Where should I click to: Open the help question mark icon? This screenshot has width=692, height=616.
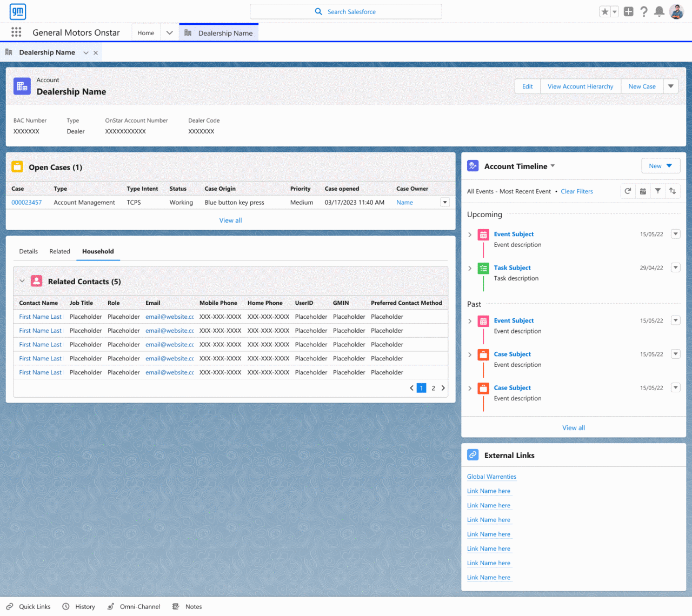pyautogui.click(x=643, y=11)
